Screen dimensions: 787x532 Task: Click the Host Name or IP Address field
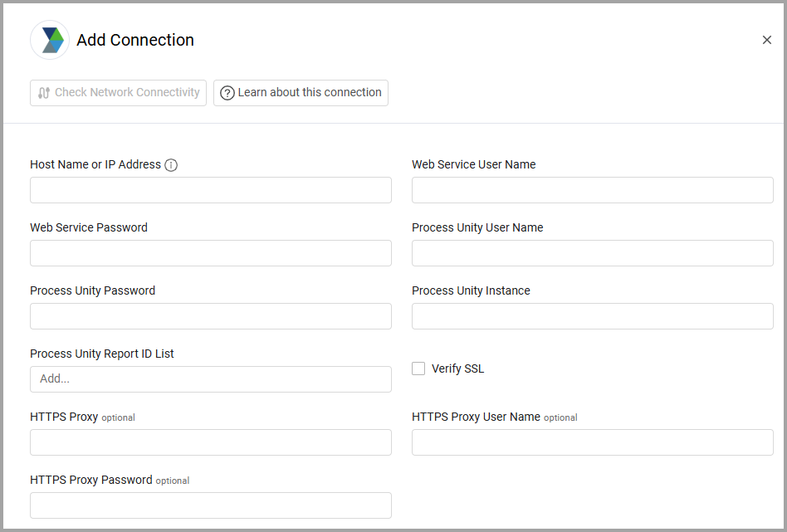(x=211, y=190)
